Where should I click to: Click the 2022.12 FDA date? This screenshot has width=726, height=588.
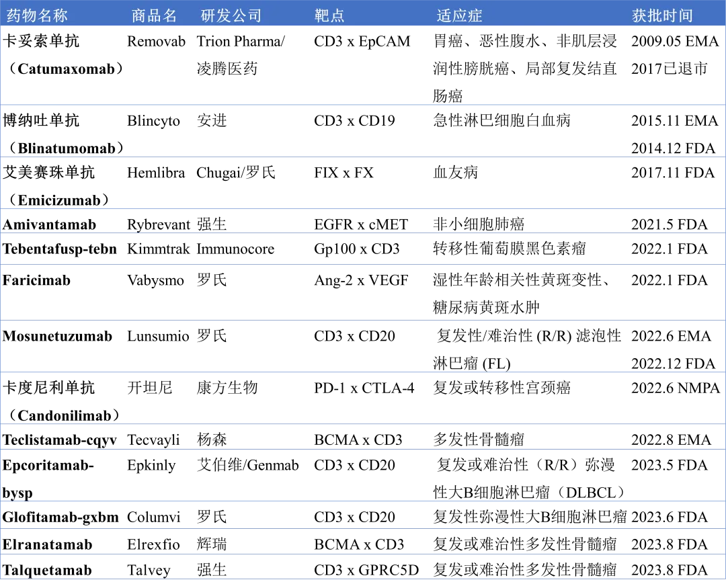[673, 364]
